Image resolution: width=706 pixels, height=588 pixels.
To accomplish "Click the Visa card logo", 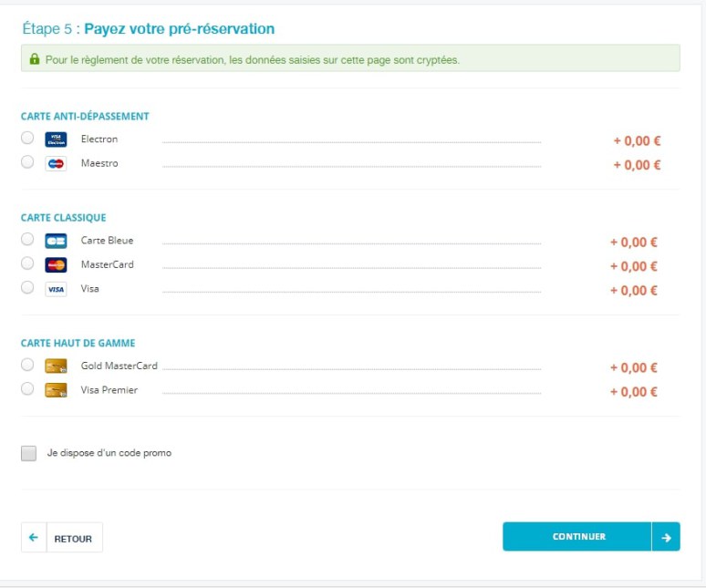I will tap(56, 289).
